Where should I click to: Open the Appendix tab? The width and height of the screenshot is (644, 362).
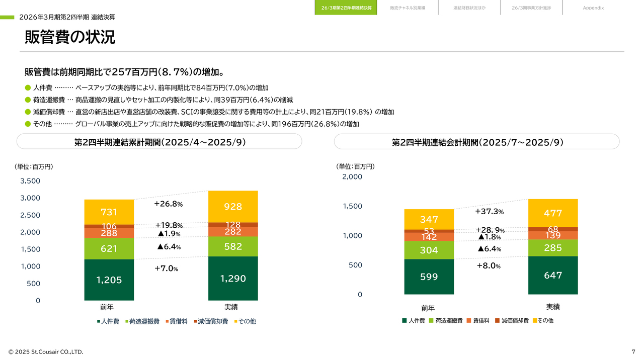pyautogui.click(x=593, y=8)
